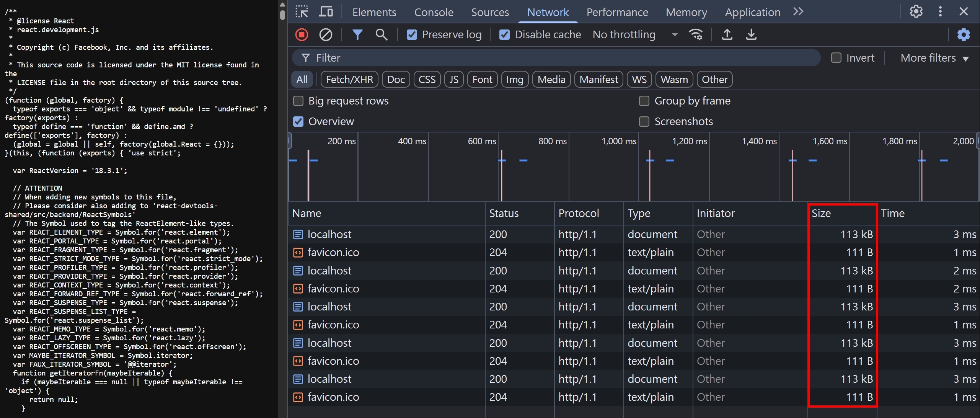Open network conditions wifi icon
This screenshot has height=418, width=980.
(696, 35)
